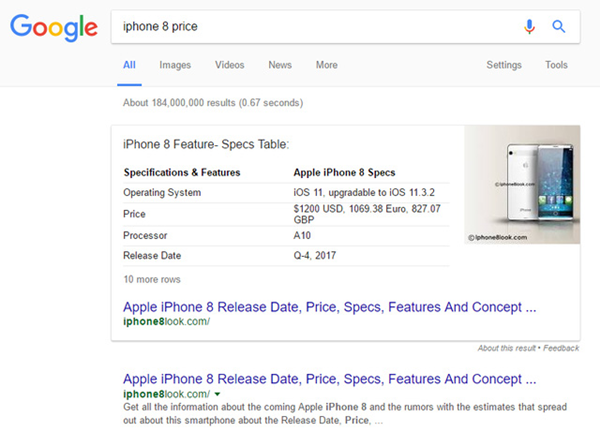Viewport: 600px width, 431px height.
Task: Open second result Apple iPhone 8 title link
Action: [329, 379]
